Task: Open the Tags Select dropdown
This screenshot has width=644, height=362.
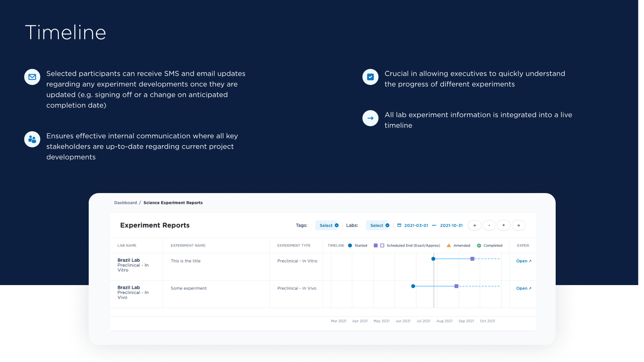Action: tap(327, 225)
